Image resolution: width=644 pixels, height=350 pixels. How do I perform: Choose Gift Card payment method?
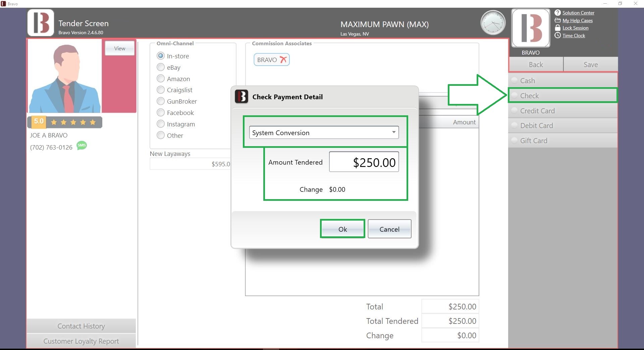[x=563, y=140]
